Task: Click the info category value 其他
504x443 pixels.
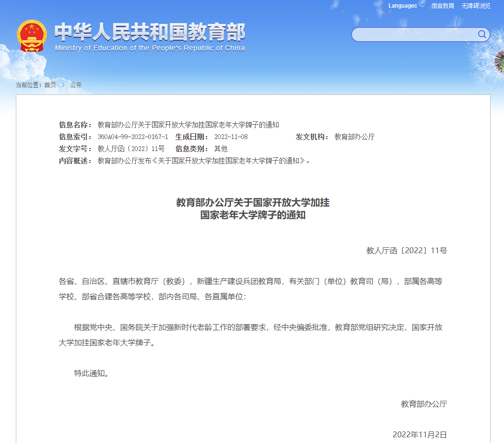Action: click(221, 149)
